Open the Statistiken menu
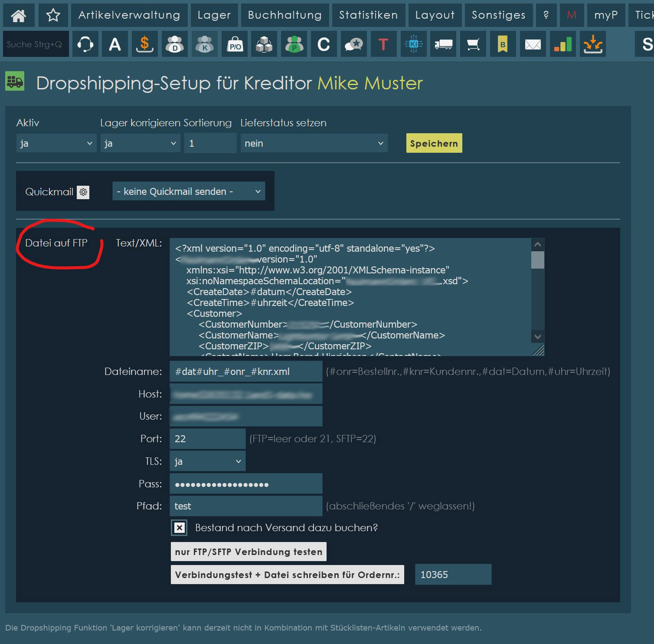 point(369,15)
